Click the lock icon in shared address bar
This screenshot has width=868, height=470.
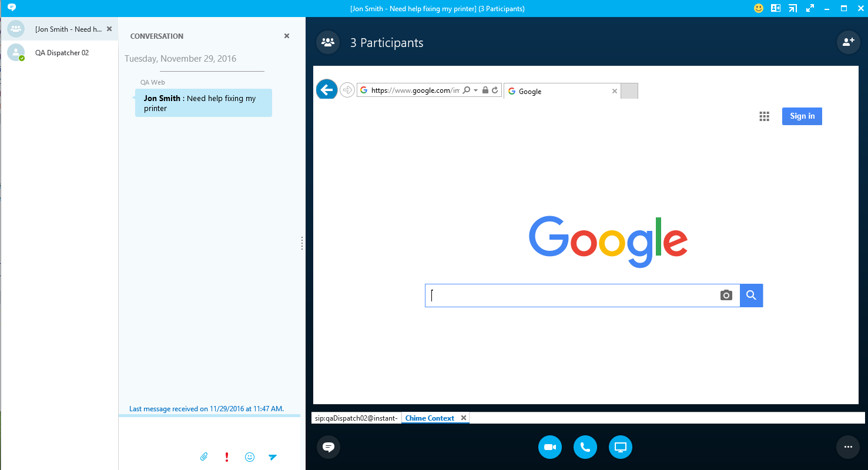(x=485, y=90)
